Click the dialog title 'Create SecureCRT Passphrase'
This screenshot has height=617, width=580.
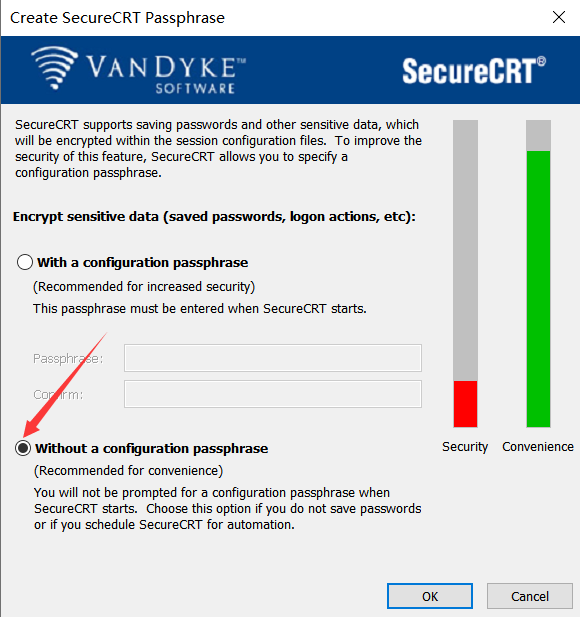point(117,18)
